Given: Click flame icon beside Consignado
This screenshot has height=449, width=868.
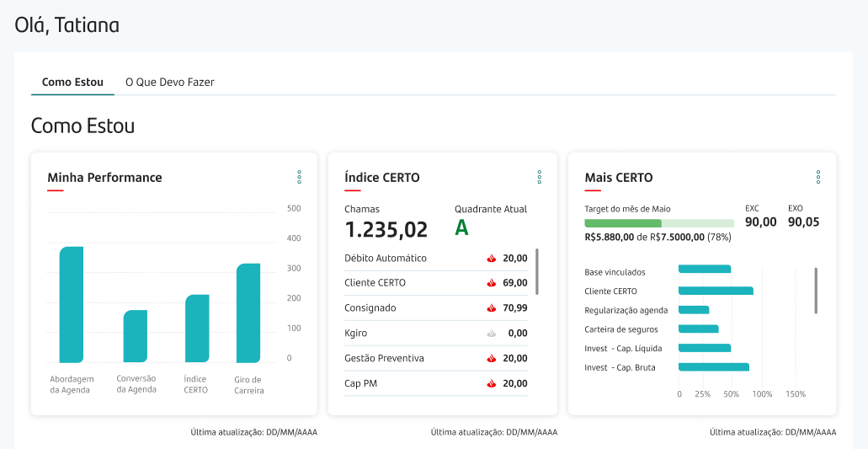Looking at the screenshot, I should 491,307.
